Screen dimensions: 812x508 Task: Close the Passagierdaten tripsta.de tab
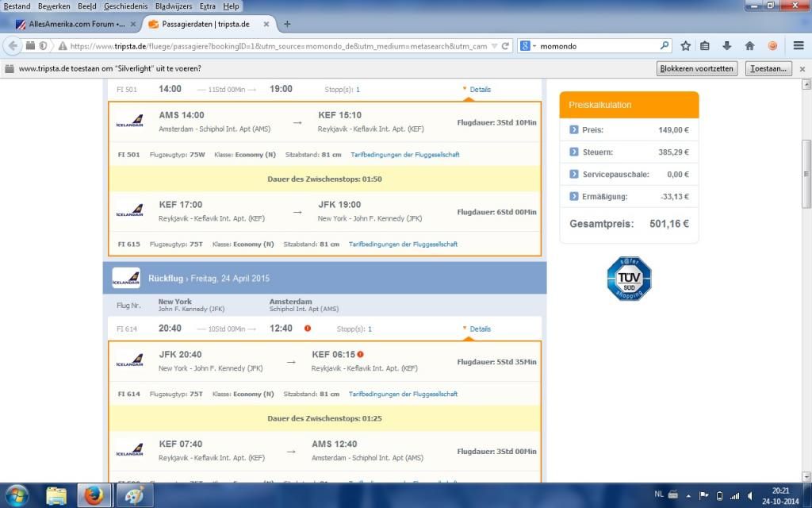[266, 24]
